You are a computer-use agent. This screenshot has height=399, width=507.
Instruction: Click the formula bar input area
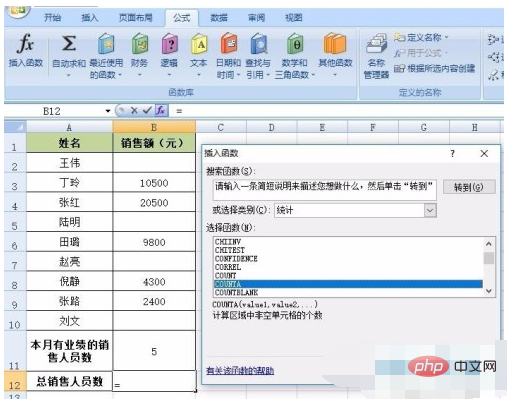click(x=337, y=111)
